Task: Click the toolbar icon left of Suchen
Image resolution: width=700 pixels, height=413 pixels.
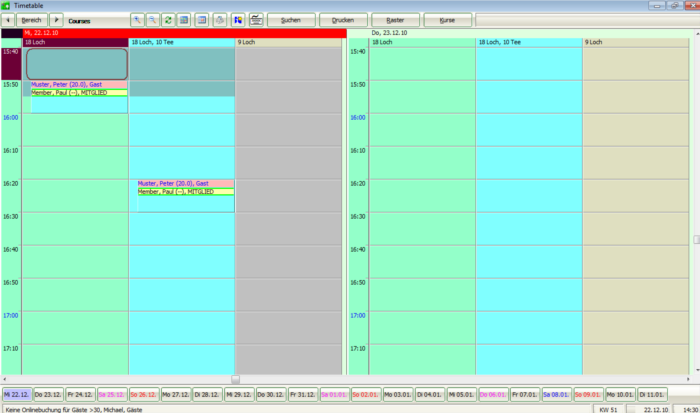Action: tap(257, 20)
